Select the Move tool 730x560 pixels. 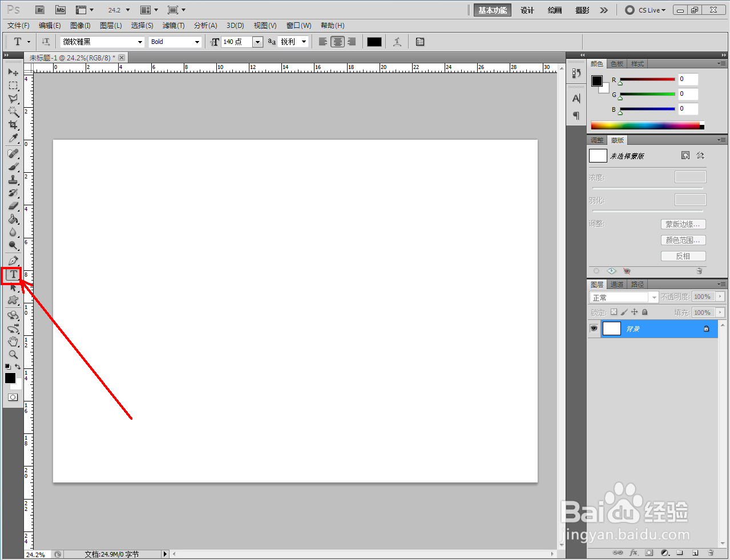[x=13, y=72]
